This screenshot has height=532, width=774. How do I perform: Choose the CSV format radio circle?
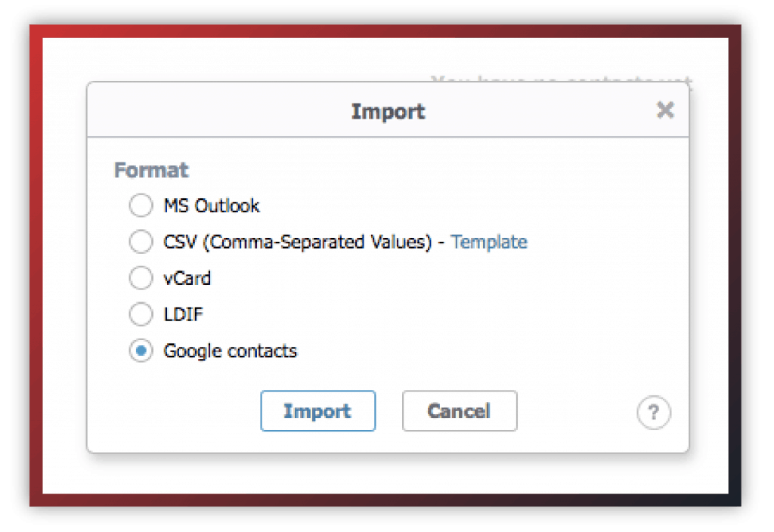pyautogui.click(x=141, y=242)
